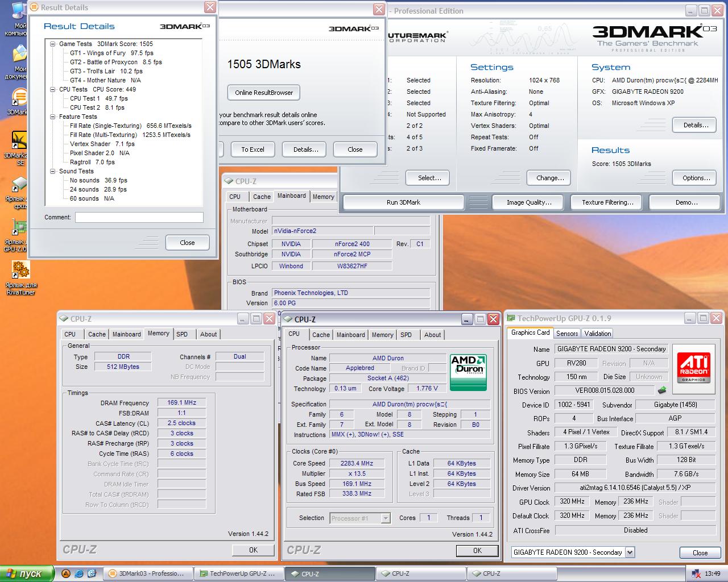This screenshot has height=582, width=728.
Task: Collapse the Game Tests tree node
Action: [53, 44]
